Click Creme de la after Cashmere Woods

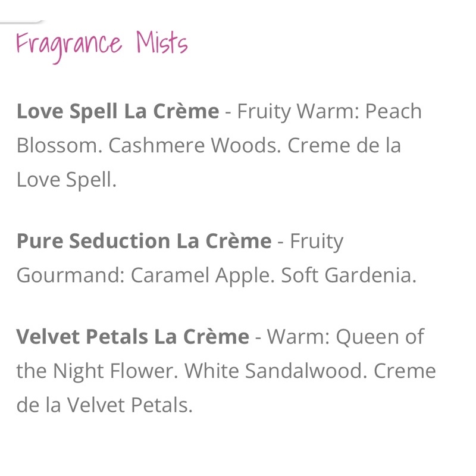[344, 146]
